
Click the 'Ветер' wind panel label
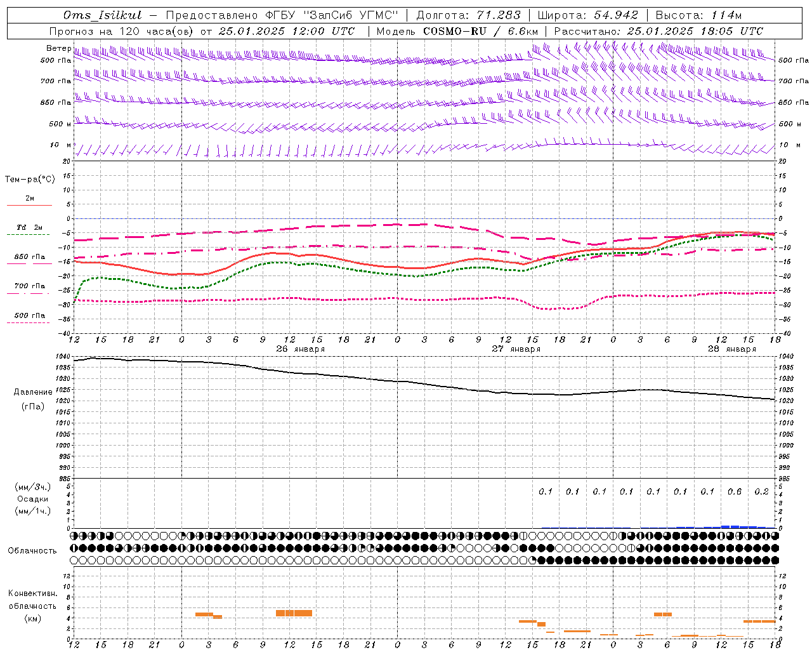point(58,48)
